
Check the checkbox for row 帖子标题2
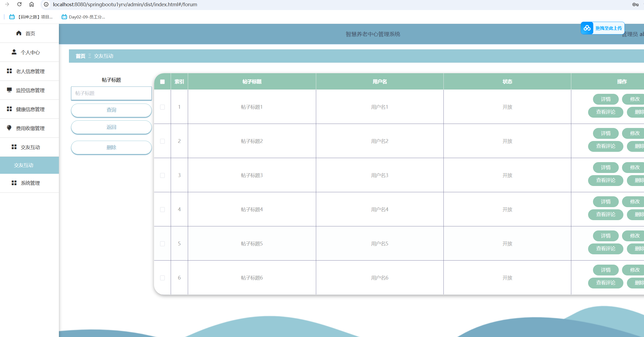pyautogui.click(x=162, y=141)
